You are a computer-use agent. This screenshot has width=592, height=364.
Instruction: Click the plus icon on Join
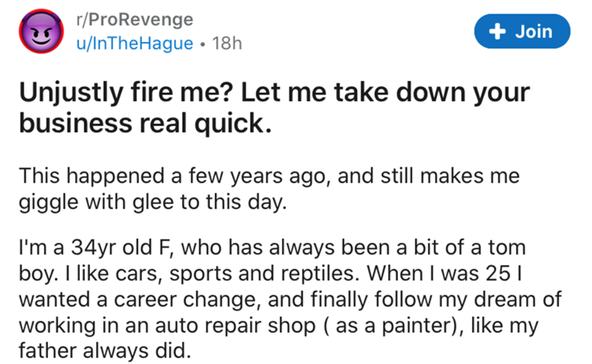point(498,31)
